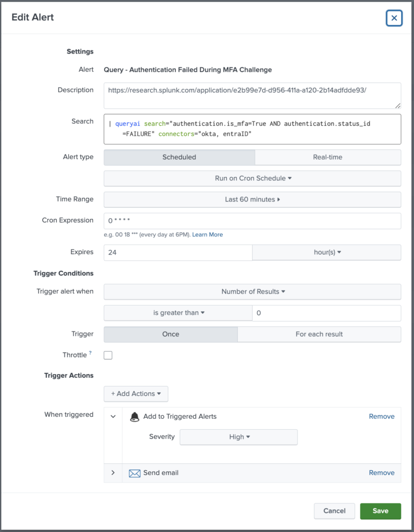Open the Learn More link
This screenshot has height=532, width=414.
[x=208, y=235]
